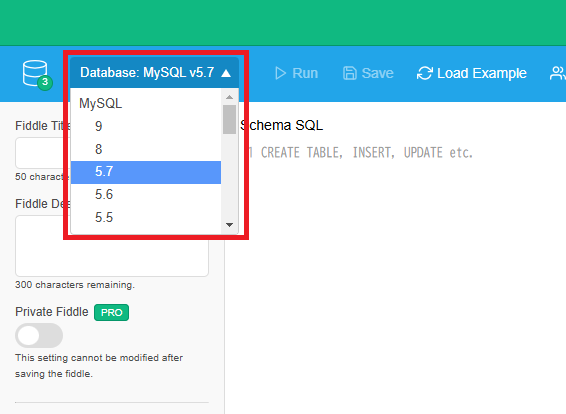The height and width of the screenshot is (414, 566).
Task: Click the Schema SQL heading
Action: [282, 126]
